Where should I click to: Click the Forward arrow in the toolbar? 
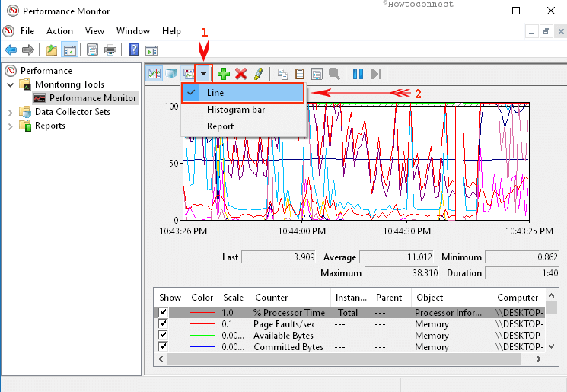[x=28, y=49]
